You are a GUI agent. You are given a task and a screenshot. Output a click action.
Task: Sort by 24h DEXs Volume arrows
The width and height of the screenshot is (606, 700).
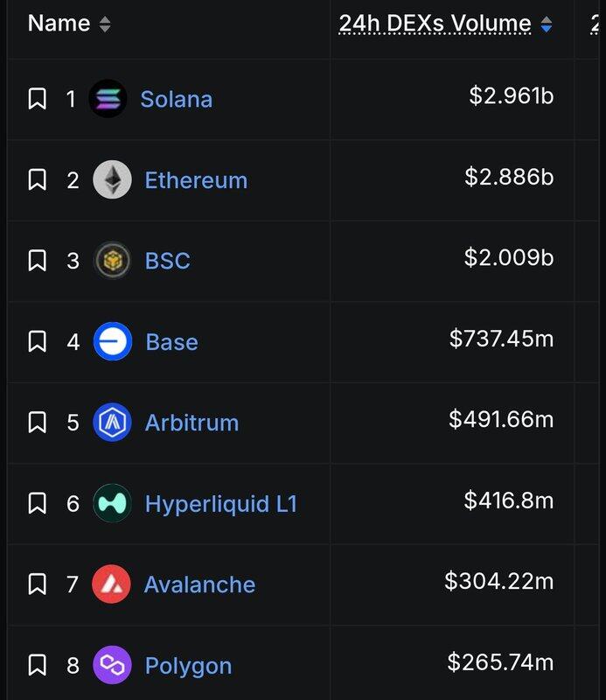[547, 24]
